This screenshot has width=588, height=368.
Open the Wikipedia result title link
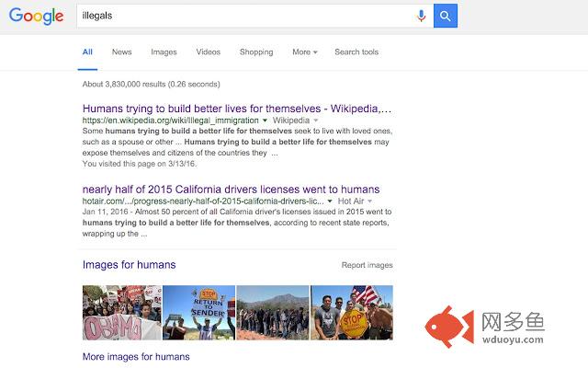coord(237,109)
